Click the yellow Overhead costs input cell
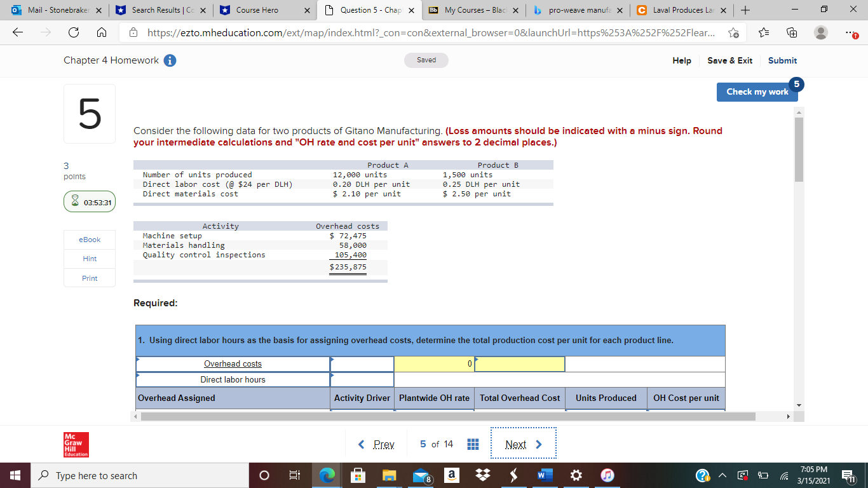The height and width of the screenshot is (488, 868). 434,363
